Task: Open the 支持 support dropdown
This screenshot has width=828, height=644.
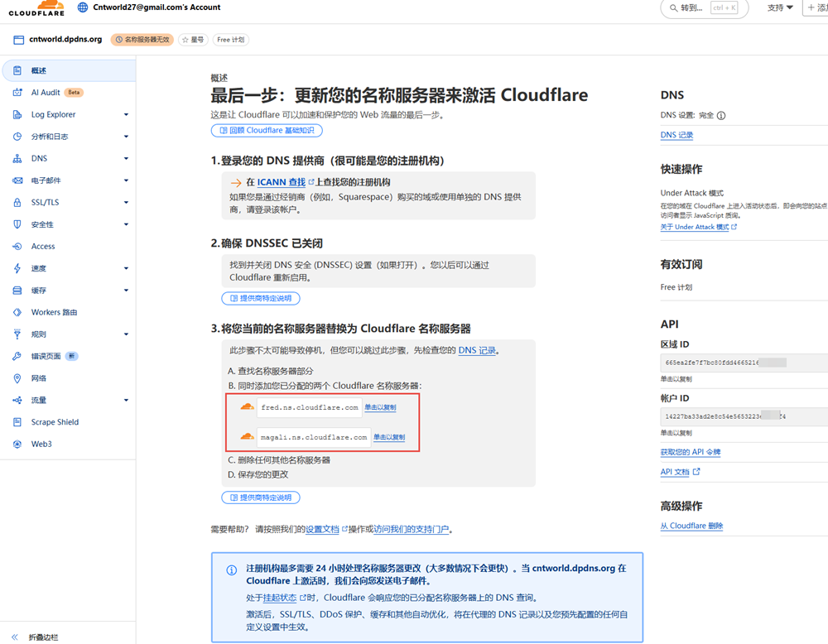Action: point(780,8)
